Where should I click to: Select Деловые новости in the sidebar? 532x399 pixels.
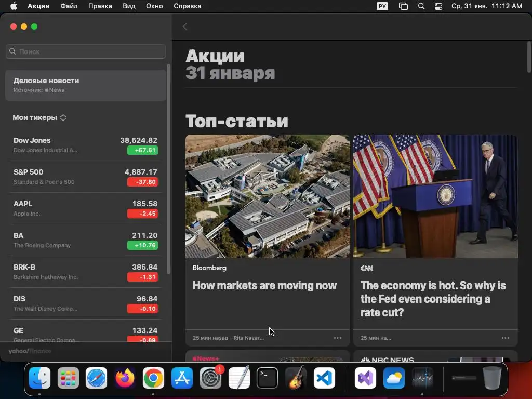click(86, 85)
